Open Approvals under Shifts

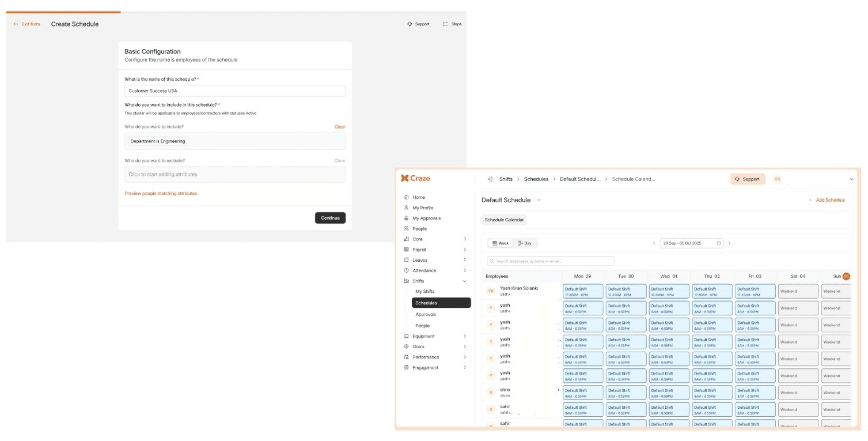[426, 314]
